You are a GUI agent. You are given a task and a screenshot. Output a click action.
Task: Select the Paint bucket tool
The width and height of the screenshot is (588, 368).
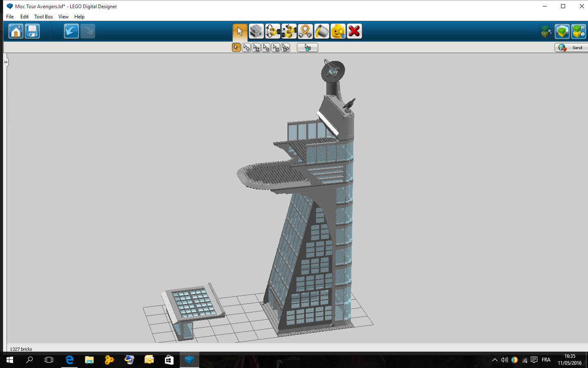pyautogui.click(x=321, y=31)
